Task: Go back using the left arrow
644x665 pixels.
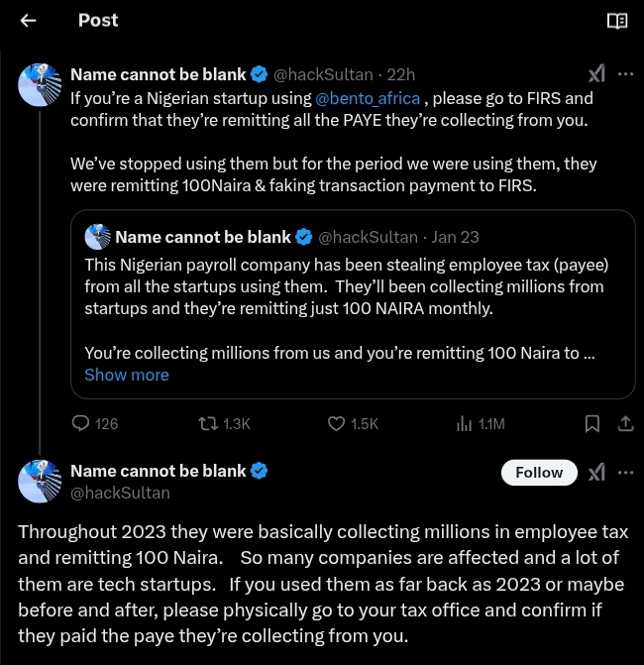Action: tap(28, 21)
